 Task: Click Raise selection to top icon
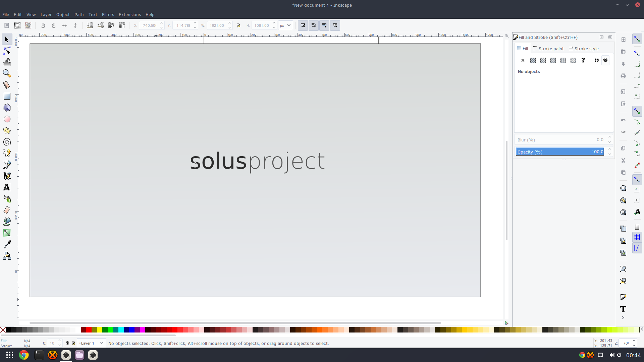tap(122, 25)
